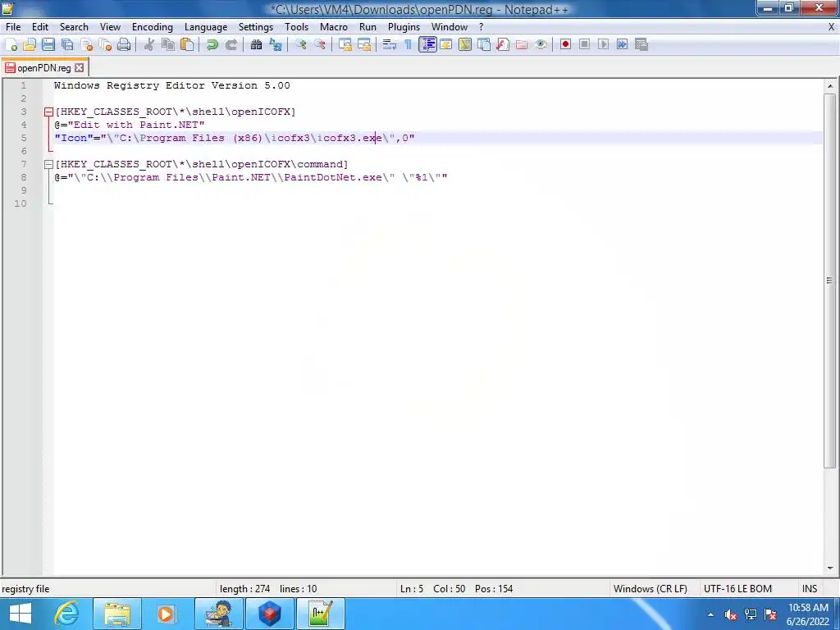The width and height of the screenshot is (840, 630).
Task: Open the File menu
Action: (x=13, y=27)
